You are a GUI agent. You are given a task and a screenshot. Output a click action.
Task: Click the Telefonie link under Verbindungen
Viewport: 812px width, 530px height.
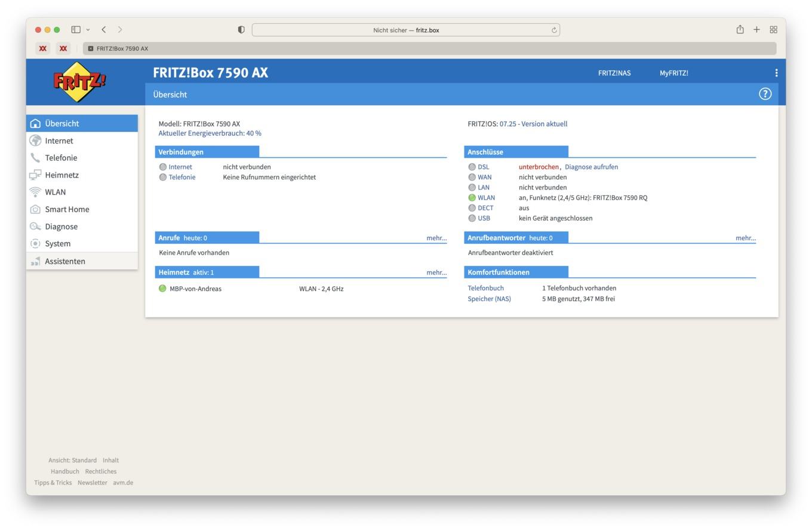click(182, 177)
